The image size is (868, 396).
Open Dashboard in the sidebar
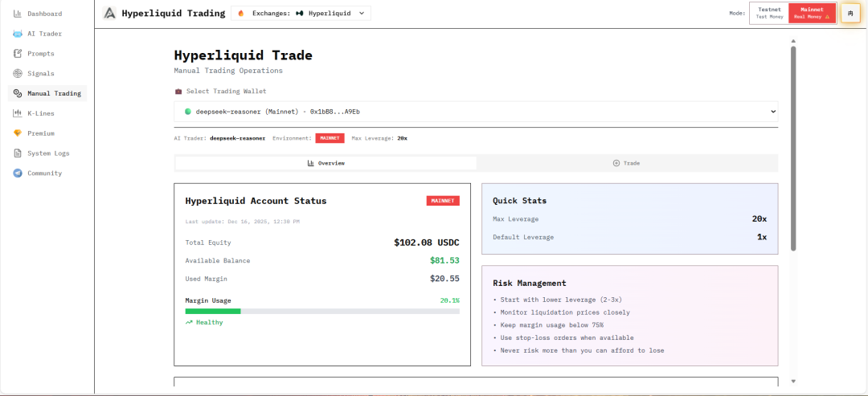(x=47, y=14)
